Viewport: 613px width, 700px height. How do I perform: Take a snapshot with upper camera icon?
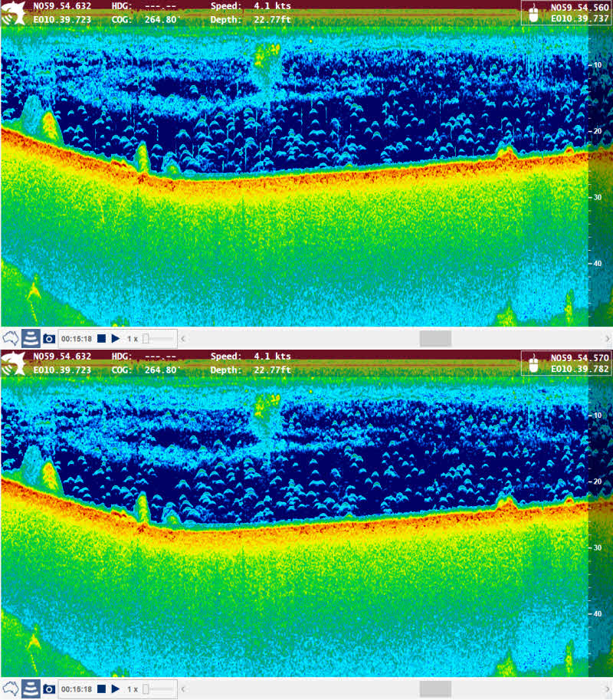(49, 338)
